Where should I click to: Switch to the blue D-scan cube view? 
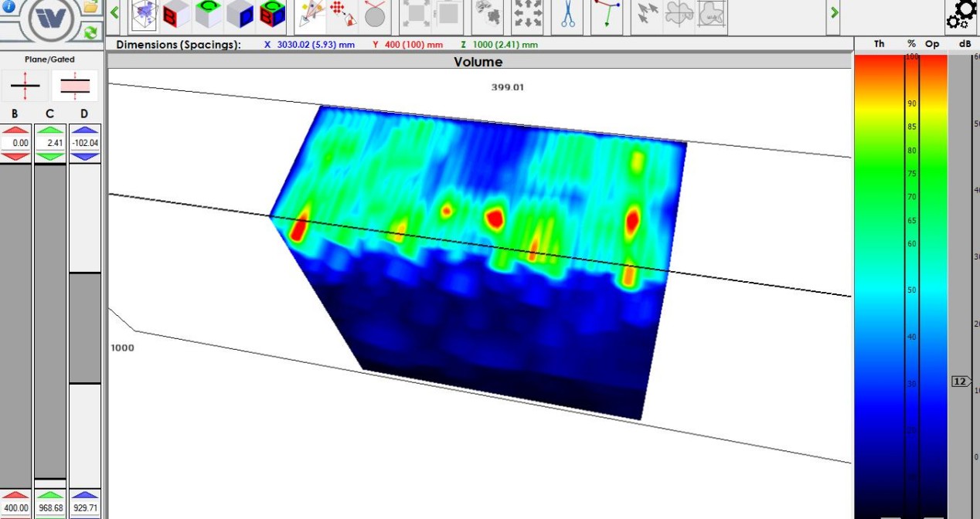[240, 14]
